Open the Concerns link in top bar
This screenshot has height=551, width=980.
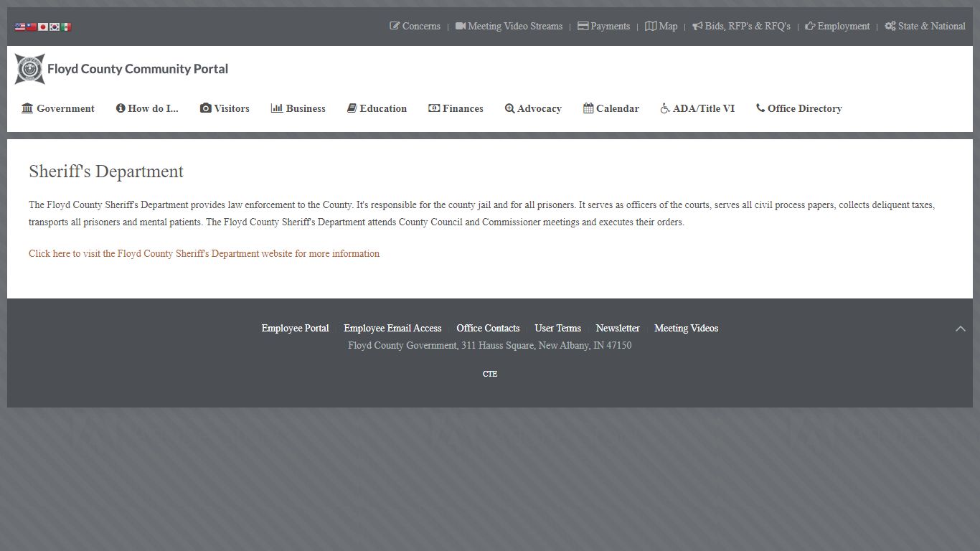415,26
